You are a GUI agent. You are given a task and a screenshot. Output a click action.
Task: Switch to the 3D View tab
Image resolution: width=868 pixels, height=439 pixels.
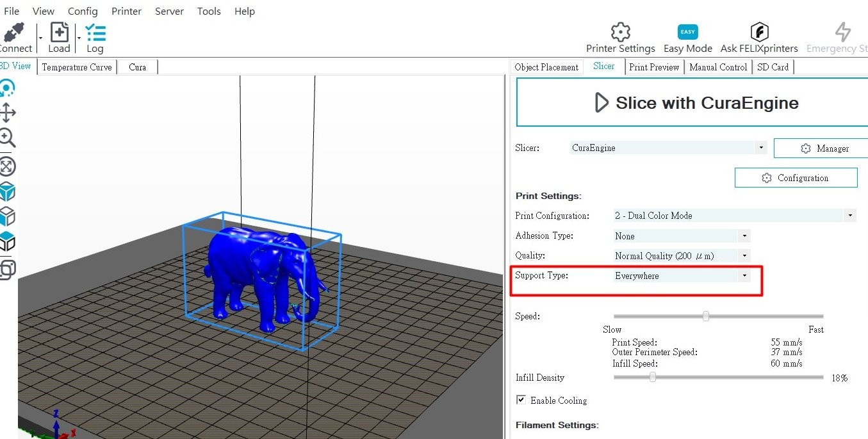pyautogui.click(x=16, y=66)
